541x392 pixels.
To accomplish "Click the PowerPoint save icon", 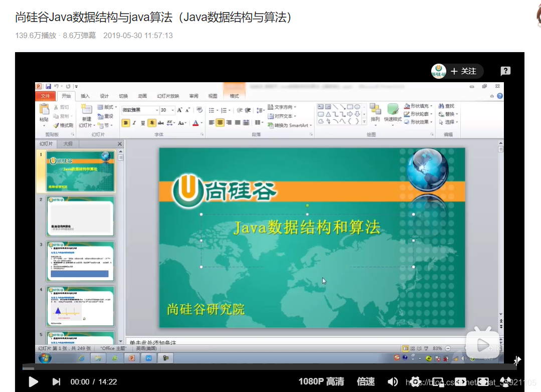I will pyautogui.click(x=48, y=86).
